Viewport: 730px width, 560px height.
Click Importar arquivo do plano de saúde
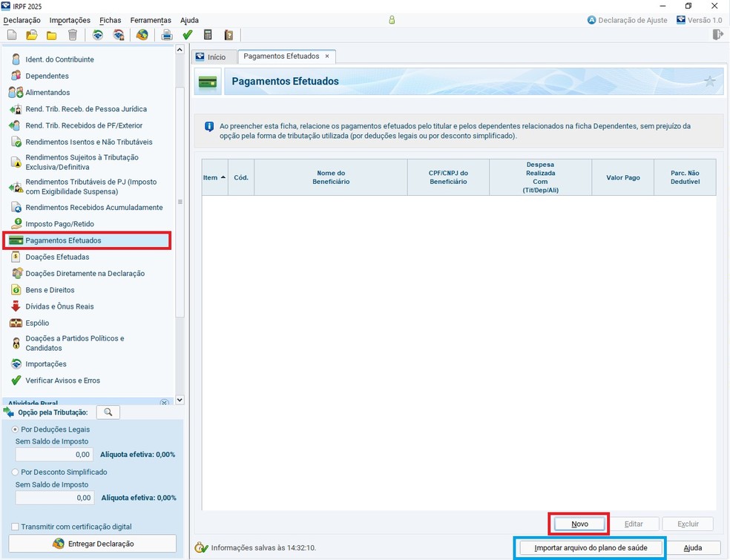591,548
